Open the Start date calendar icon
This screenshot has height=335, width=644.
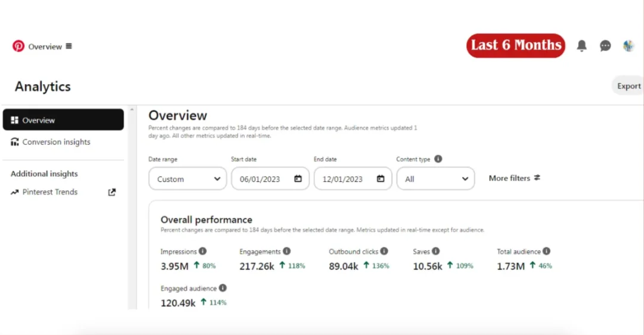coord(298,179)
